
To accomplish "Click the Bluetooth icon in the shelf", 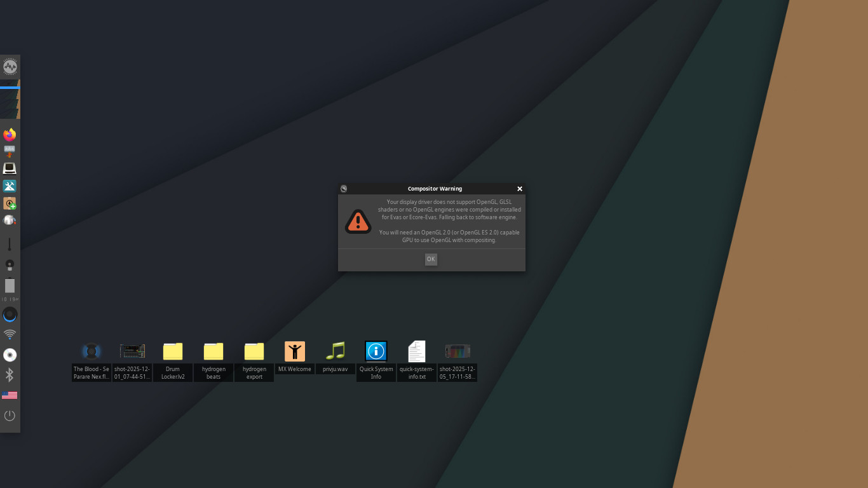I will pos(10,375).
